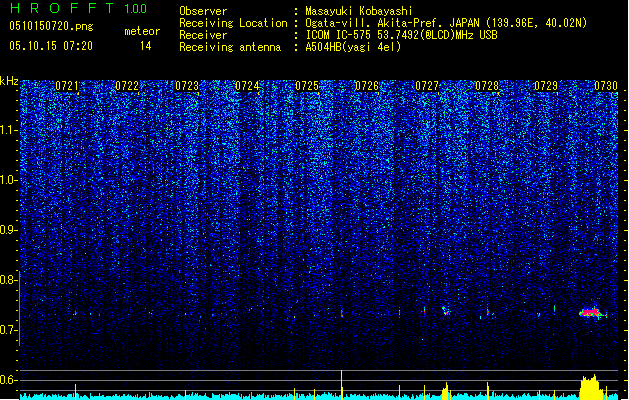The width and height of the screenshot is (629, 400).
Task: Select the 0726 time marker
Action: point(367,86)
